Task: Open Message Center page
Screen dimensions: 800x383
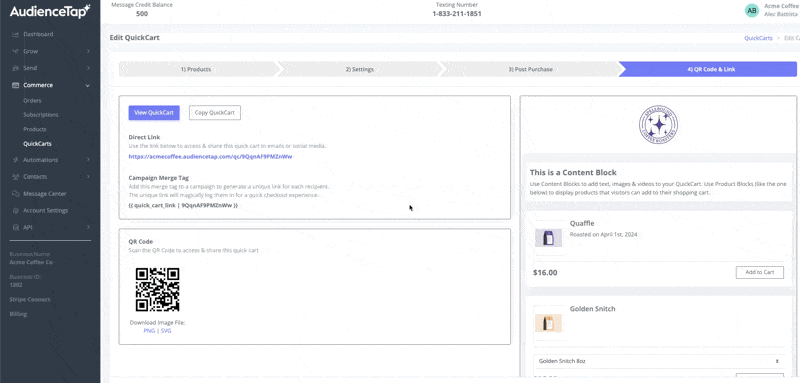Action: 45,194
